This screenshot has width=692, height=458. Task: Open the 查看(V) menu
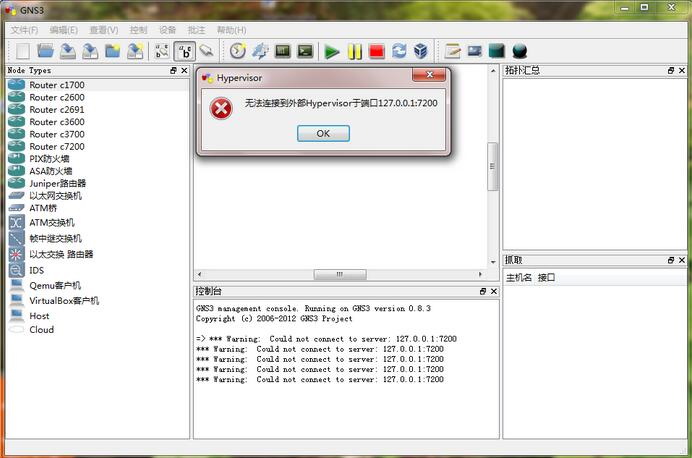104,30
